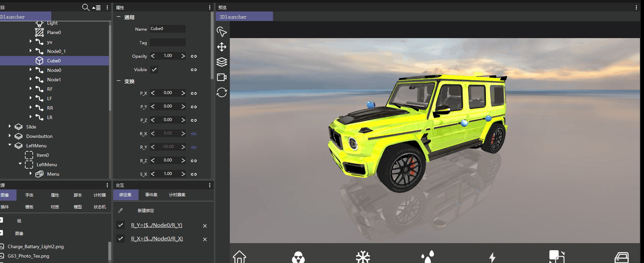Click the screen switch icon in preview bar
The width and height of the screenshot is (644, 263).
[x=557, y=257]
